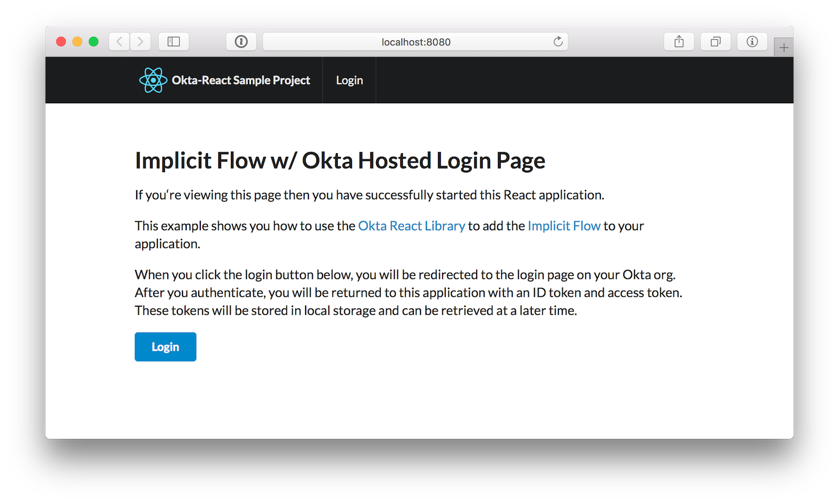Viewport: 839px width, 504px height.
Task: Follow the Implicit Flow link
Action: [x=564, y=226]
